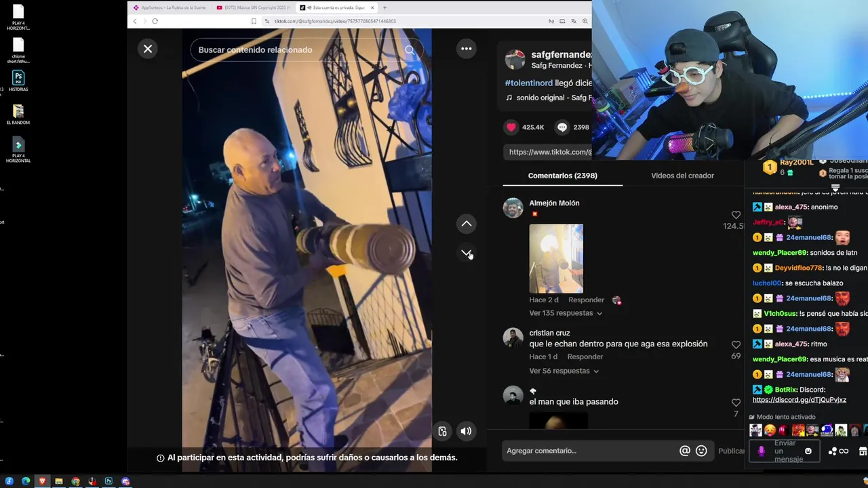Like the video with the heart icon
The image size is (868, 488).
coord(511,127)
